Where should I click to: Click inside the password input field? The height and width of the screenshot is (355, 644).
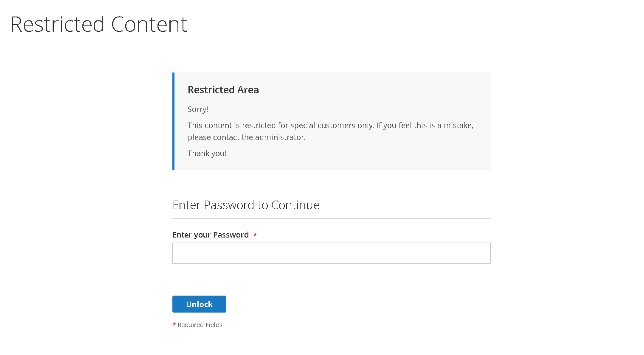pos(331,253)
